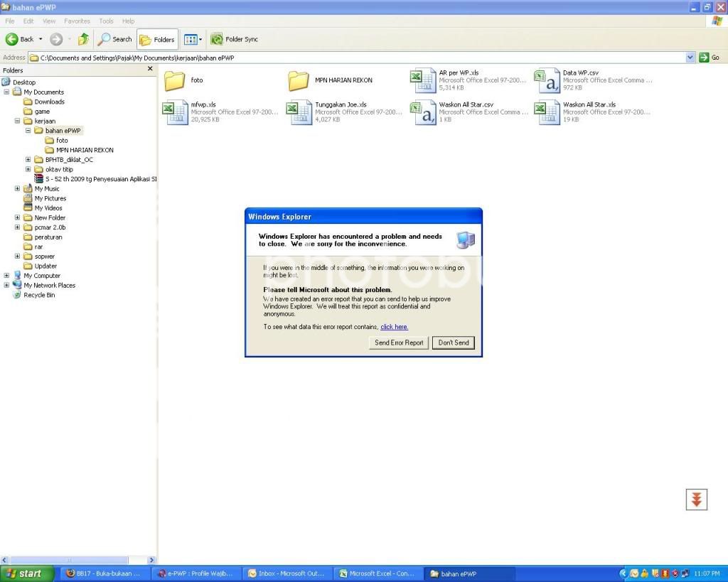This screenshot has width=728, height=582.
Task: Expand the pcmar 2.0b tree node
Action: [x=17, y=227]
